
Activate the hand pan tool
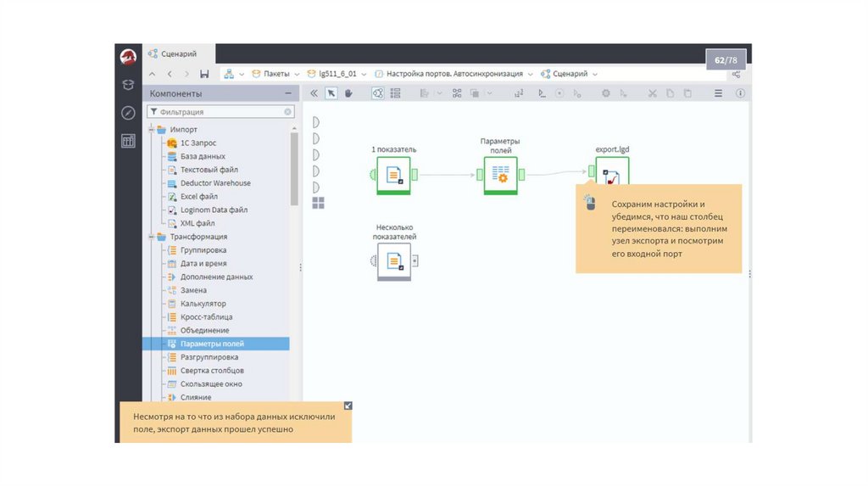348,93
